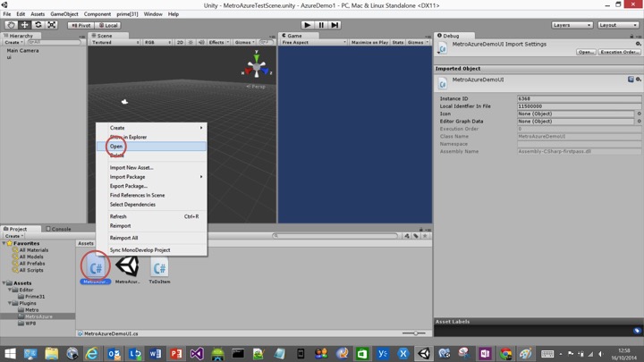
Task: Switch to the Game tab
Action: click(292, 36)
